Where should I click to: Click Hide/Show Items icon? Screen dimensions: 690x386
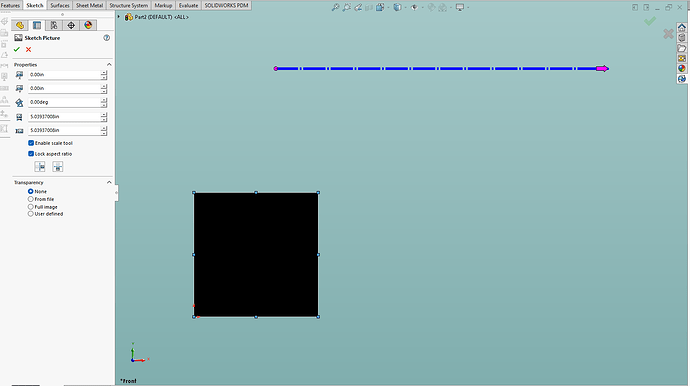click(414, 7)
